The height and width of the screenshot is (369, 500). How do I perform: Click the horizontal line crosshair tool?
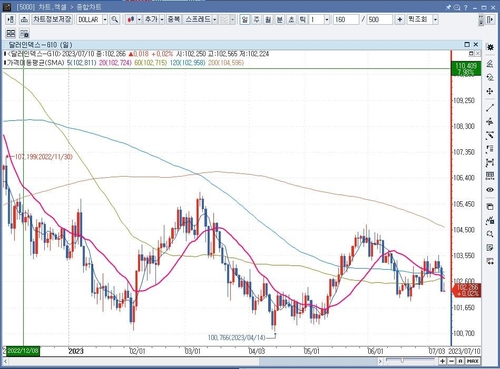click(x=490, y=121)
